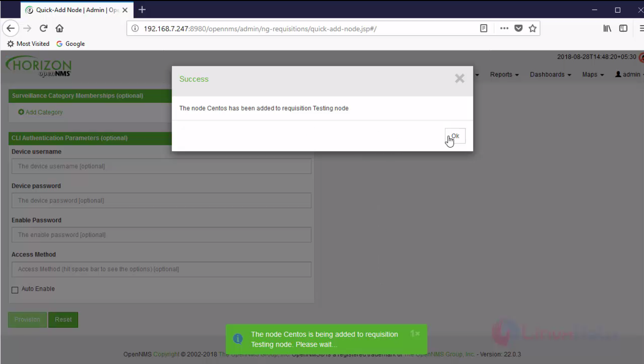
Task: Click Add Category link
Action: click(41, 112)
